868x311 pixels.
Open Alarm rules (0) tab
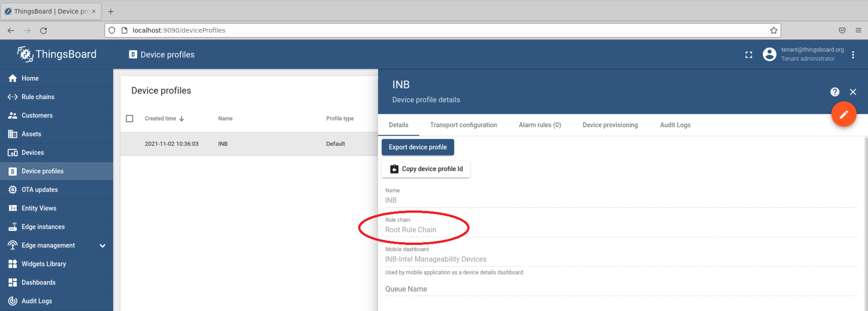(x=540, y=125)
